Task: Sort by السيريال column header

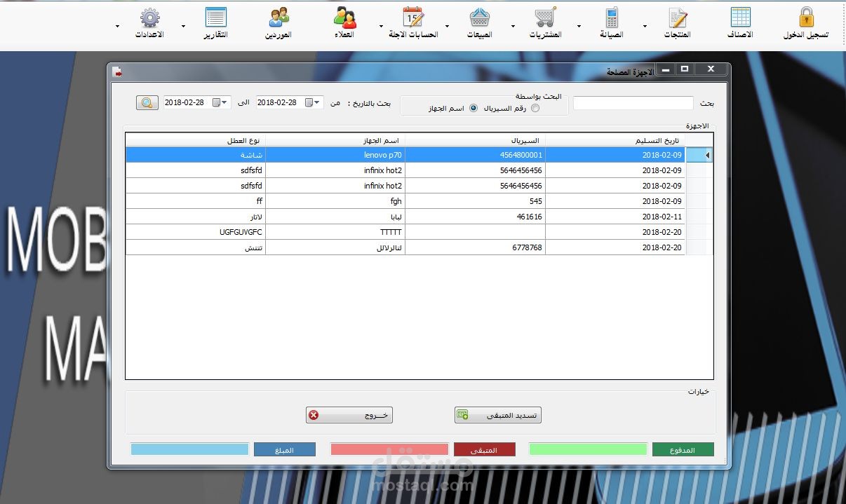Action: tap(476, 140)
